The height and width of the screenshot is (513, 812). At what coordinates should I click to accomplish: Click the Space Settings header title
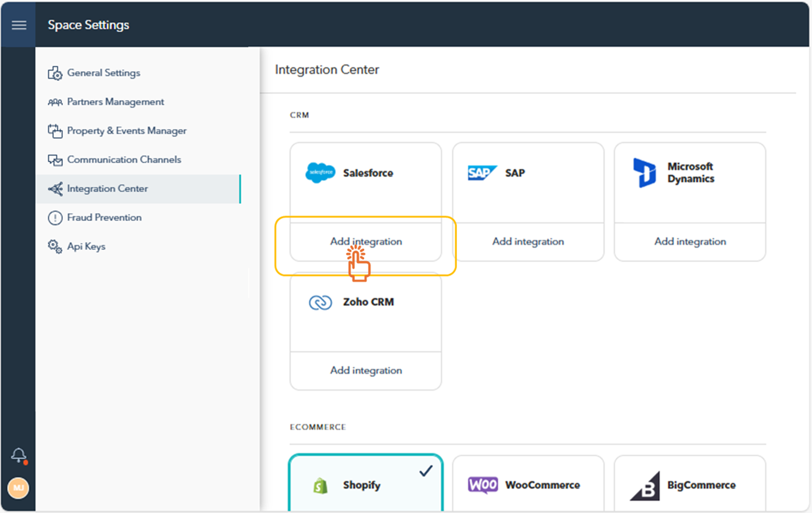coord(88,25)
